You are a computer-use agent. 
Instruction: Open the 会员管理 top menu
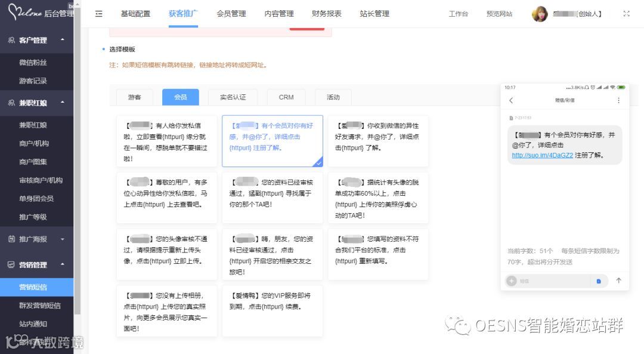coord(231,14)
